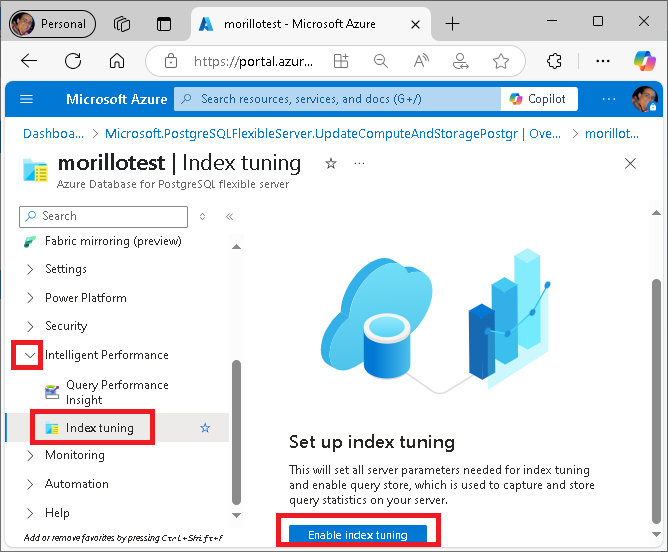The width and height of the screenshot is (668, 552).
Task: Open the tab actions menu icon
Action: 164,24
